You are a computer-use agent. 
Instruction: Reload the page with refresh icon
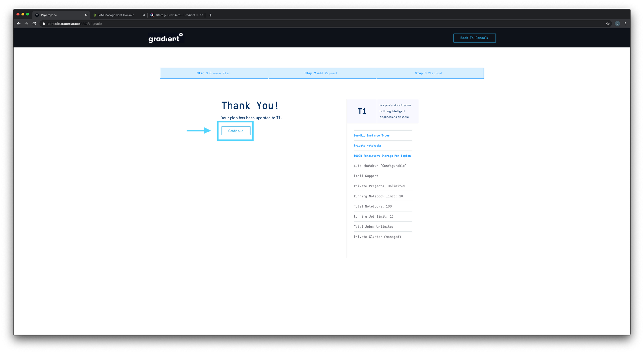(x=34, y=24)
